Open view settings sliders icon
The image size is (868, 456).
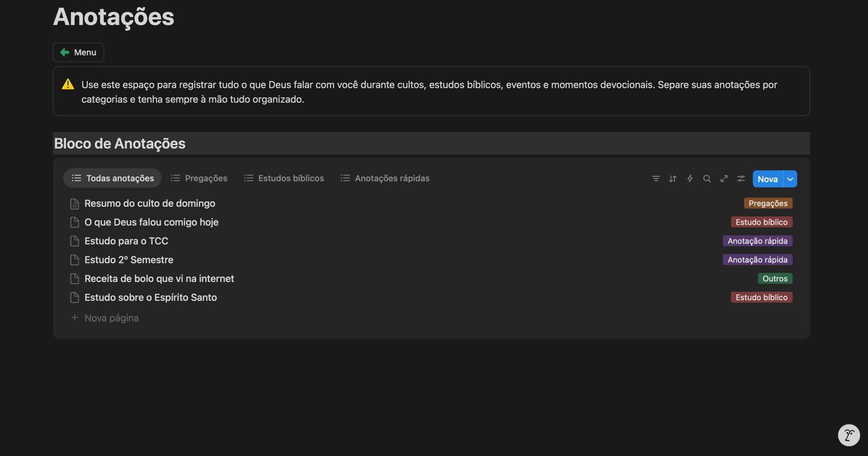pos(741,179)
